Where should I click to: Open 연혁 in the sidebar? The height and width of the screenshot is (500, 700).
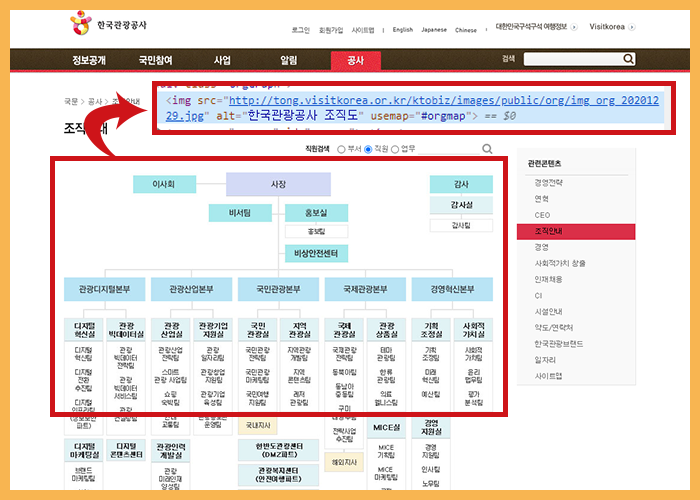542,199
